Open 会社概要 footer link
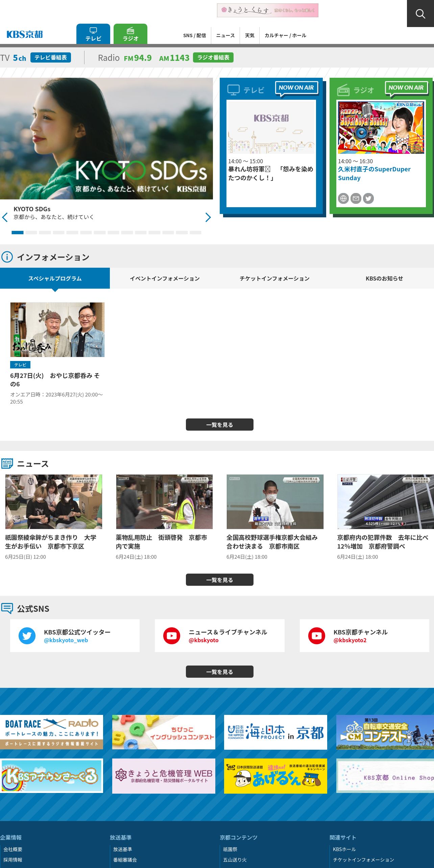This screenshot has width=434, height=868. 13,849
